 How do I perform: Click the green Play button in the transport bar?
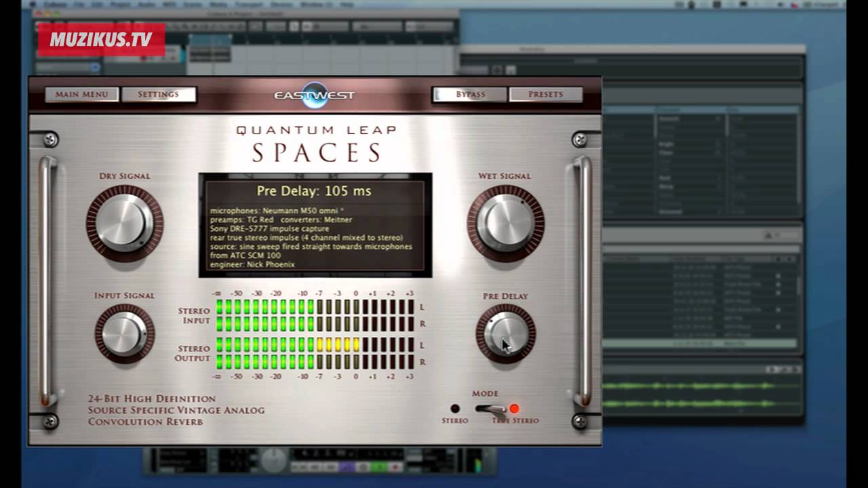[380, 467]
